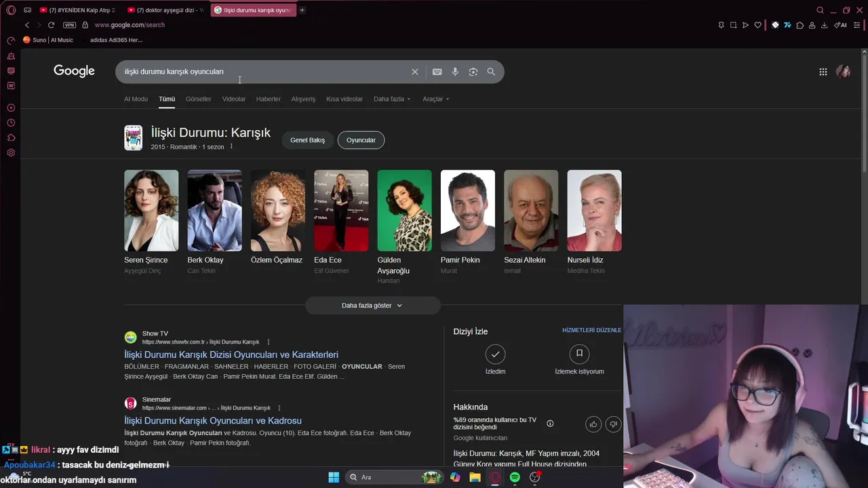This screenshot has width=868, height=488.
Task: Open the AI assistant toolbar button
Action: click(840, 25)
